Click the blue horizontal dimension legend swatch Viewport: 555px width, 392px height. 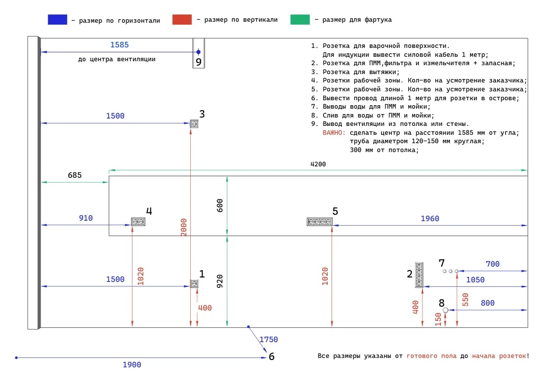click(x=57, y=19)
